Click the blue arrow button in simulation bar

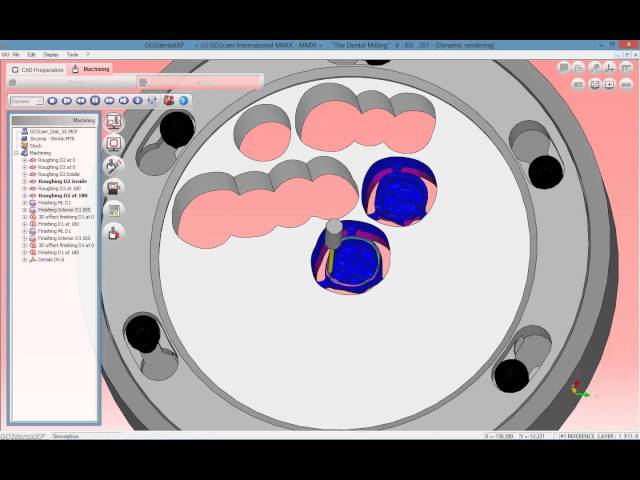[x=184, y=100]
